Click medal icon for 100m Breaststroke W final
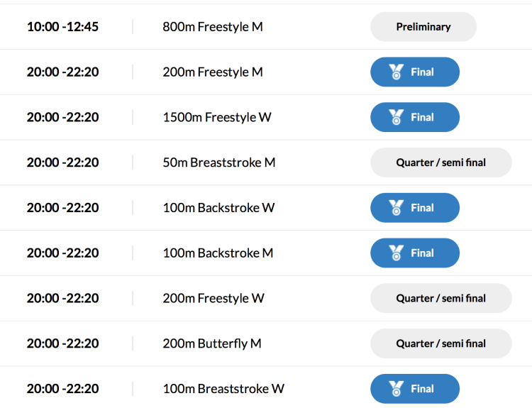 396,389
